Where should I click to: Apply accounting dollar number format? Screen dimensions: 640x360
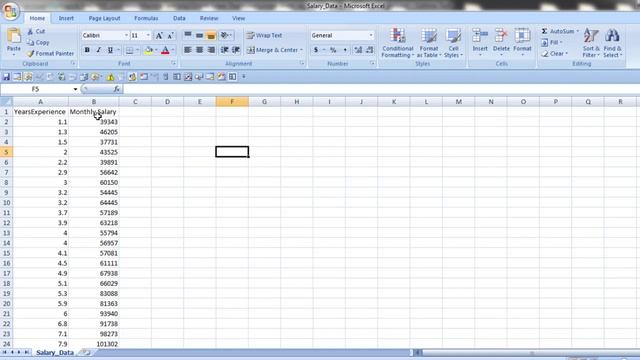316,50
